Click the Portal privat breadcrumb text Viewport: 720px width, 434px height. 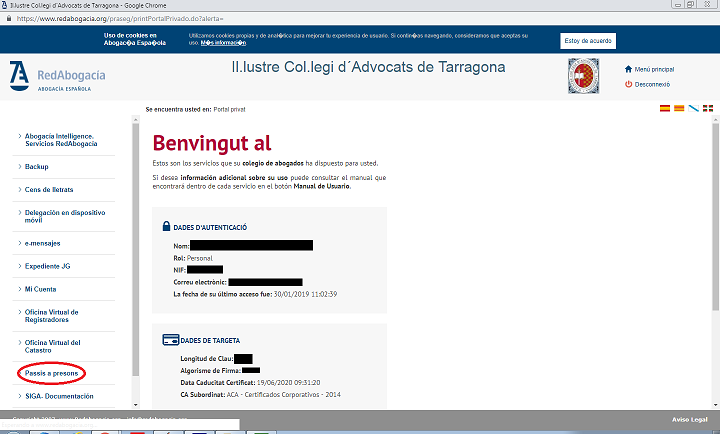tap(229, 110)
